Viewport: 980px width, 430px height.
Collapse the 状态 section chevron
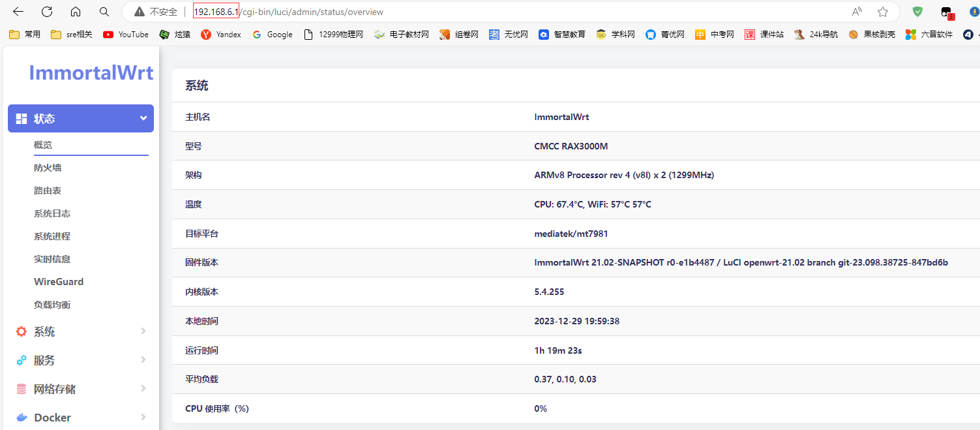(x=143, y=118)
